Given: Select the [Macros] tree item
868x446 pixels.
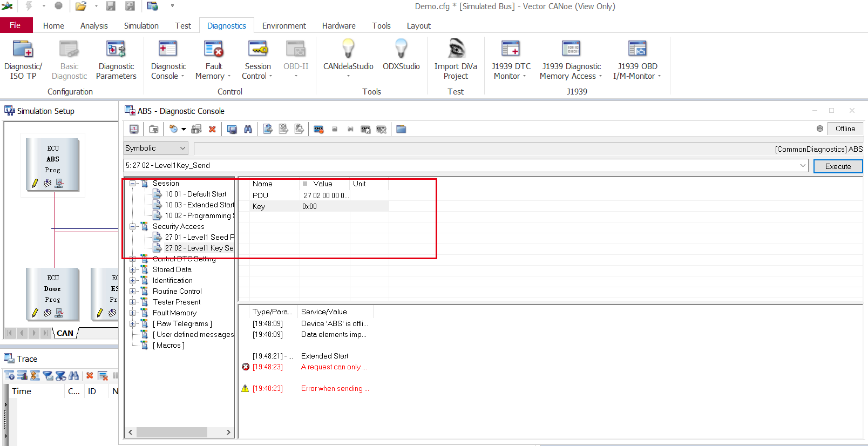Looking at the screenshot, I should [168, 346].
